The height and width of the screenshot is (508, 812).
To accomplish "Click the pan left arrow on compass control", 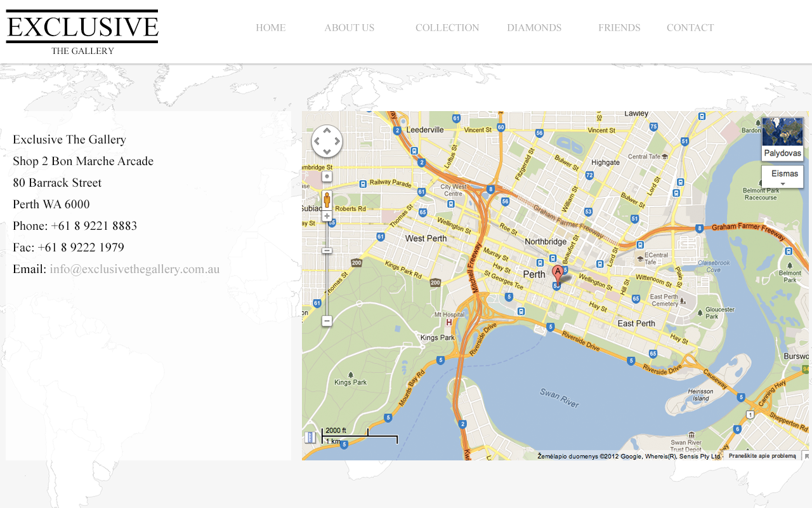I will (x=316, y=142).
